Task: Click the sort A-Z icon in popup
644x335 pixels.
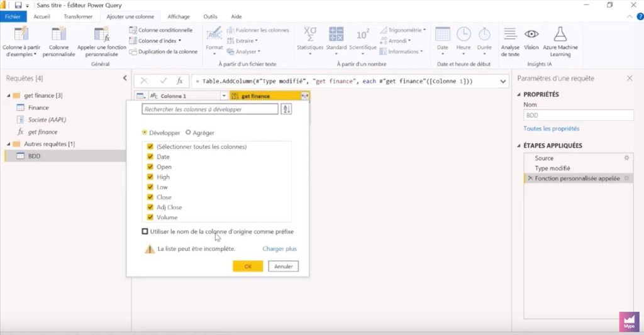Action: pos(286,109)
